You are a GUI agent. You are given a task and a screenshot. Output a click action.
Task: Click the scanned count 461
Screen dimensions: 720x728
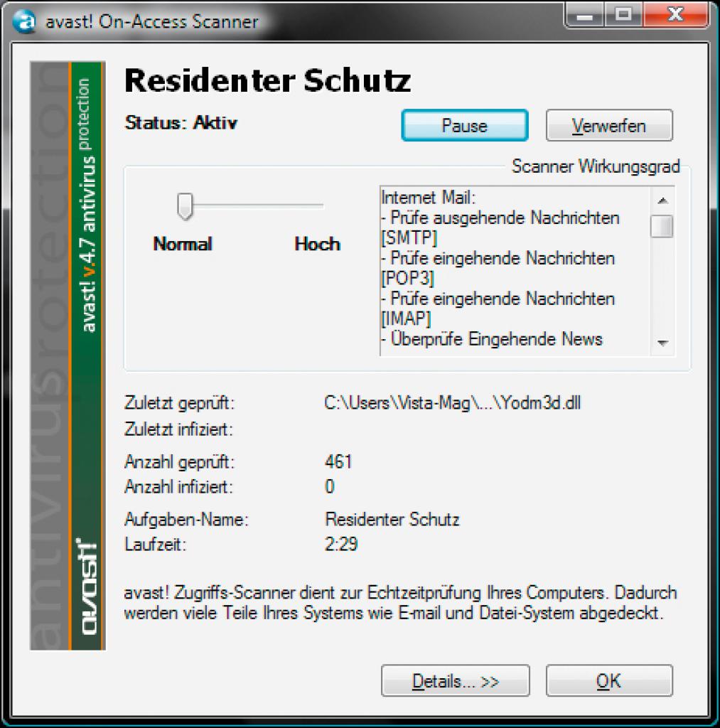pyautogui.click(x=338, y=461)
